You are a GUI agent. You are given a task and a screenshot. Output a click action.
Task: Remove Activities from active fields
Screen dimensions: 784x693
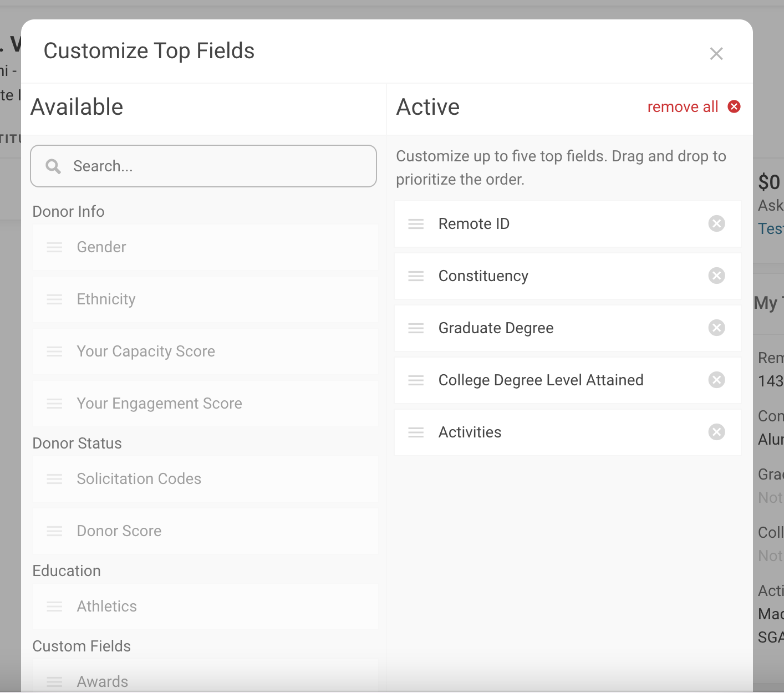716,432
